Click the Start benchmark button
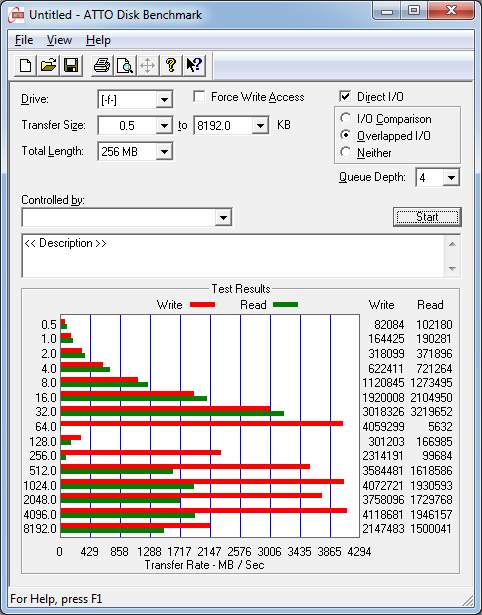This screenshot has height=615, width=482. point(427,217)
